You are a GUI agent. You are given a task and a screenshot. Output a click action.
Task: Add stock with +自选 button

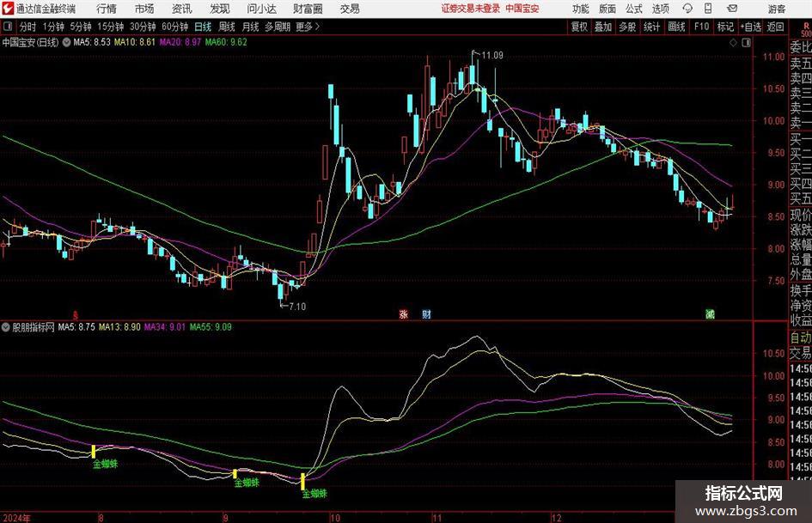751,27
